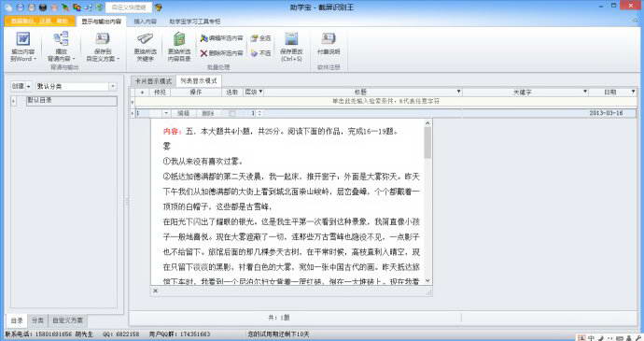Click the trial period remaining text
Screen dimensions: 644x341
point(278,334)
